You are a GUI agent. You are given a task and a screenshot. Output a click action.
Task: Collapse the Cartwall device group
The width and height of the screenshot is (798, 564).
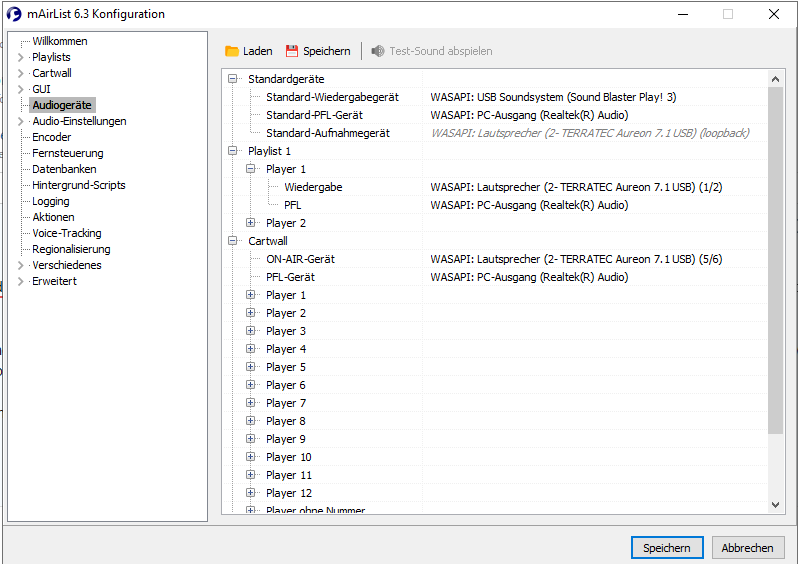[233, 241]
